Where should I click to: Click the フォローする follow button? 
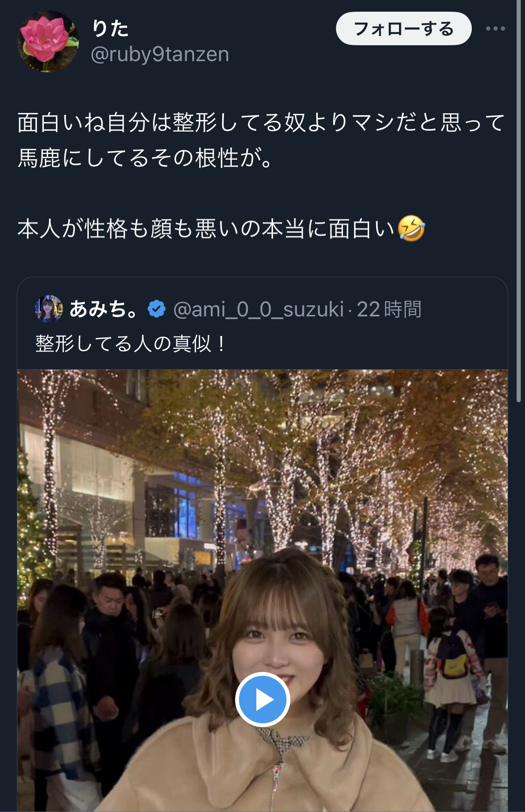(404, 28)
